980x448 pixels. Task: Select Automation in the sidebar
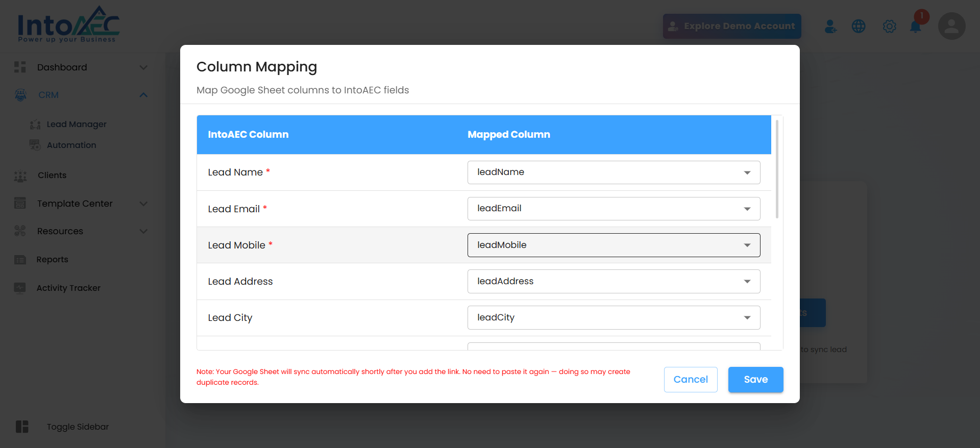coord(71,145)
